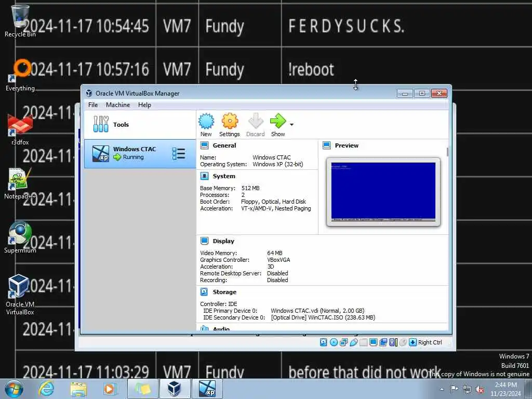Image resolution: width=532 pixels, height=399 pixels.
Task: Click the VM window mouse integration icon
Action: [403, 342]
